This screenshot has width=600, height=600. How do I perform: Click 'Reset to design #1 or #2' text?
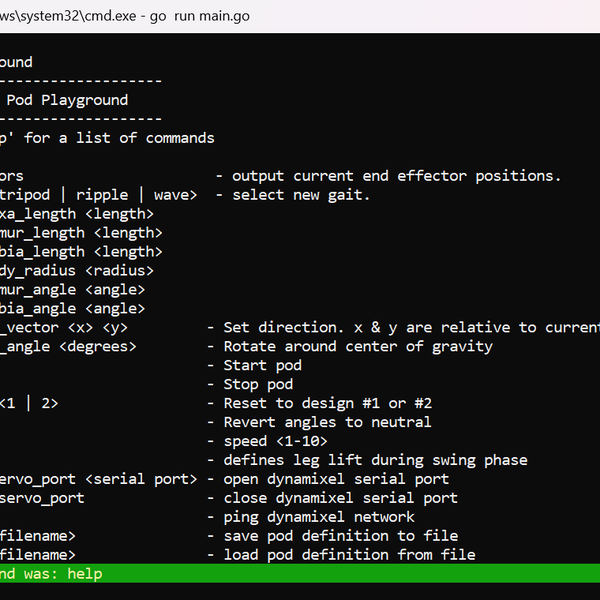click(328, 404)
